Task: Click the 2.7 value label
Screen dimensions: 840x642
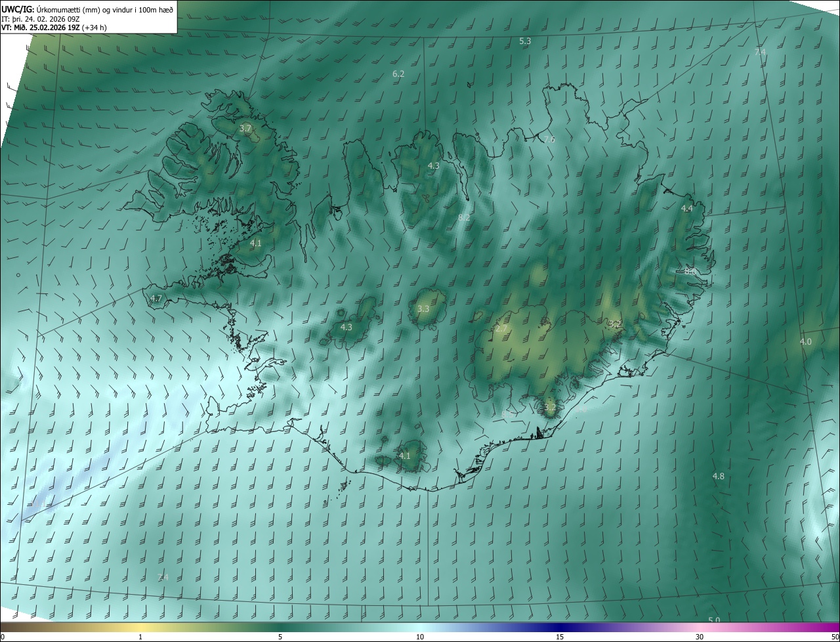Action: [x=501, y=328]
